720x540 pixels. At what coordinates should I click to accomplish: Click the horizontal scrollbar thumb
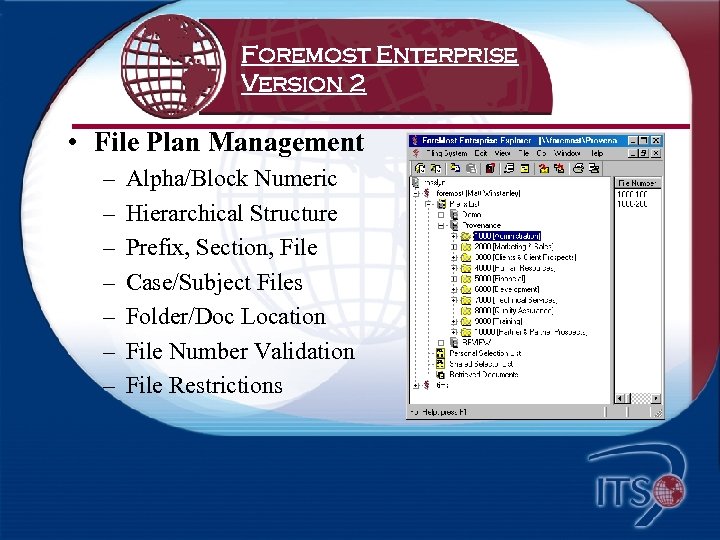(x=628, y=399)
